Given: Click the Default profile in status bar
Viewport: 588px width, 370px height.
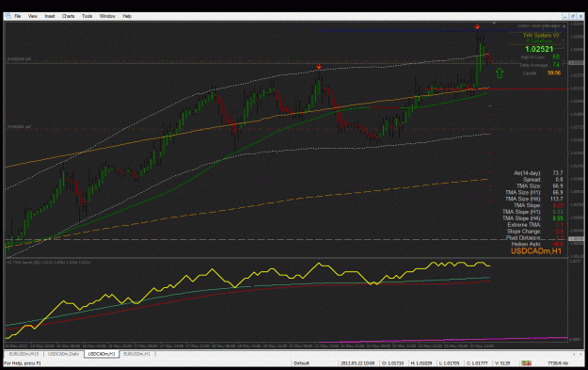Looking at the screenshot, I should (301, 363).
